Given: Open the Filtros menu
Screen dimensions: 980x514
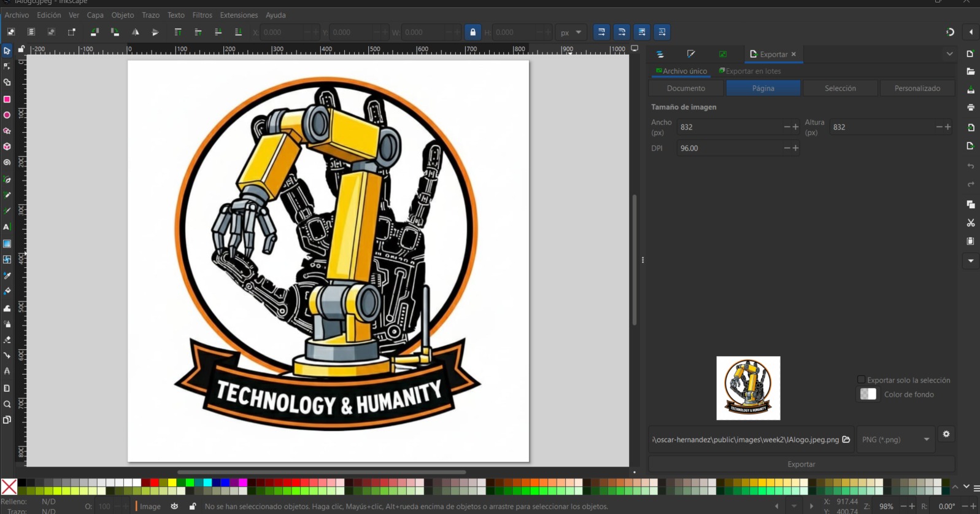Looking at the screenshot, I should coord(202,15).
